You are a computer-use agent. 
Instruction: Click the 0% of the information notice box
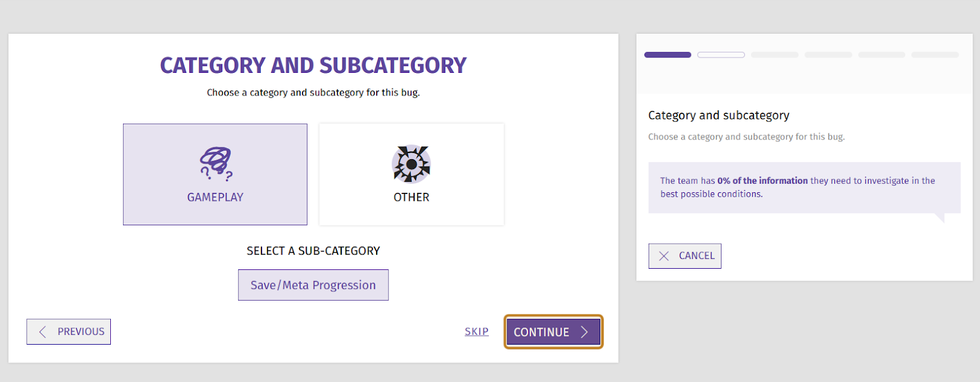(x=804, y=187)
